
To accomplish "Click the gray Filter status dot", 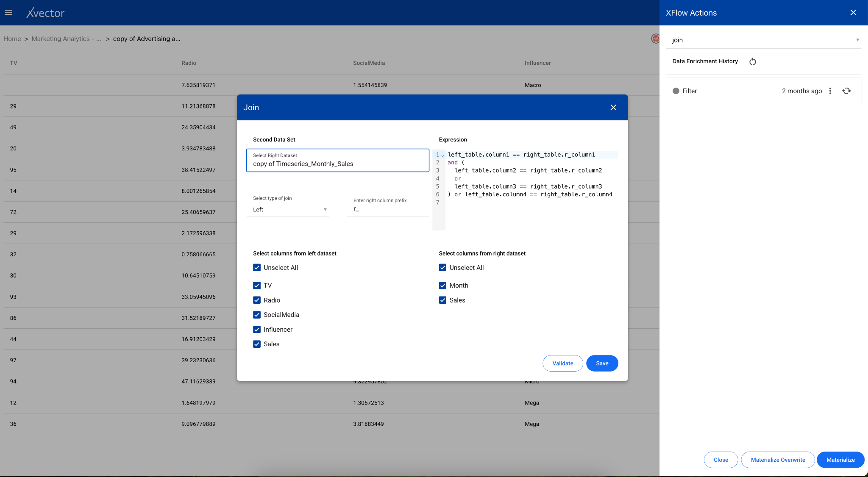I will click(x=676, y=91).
